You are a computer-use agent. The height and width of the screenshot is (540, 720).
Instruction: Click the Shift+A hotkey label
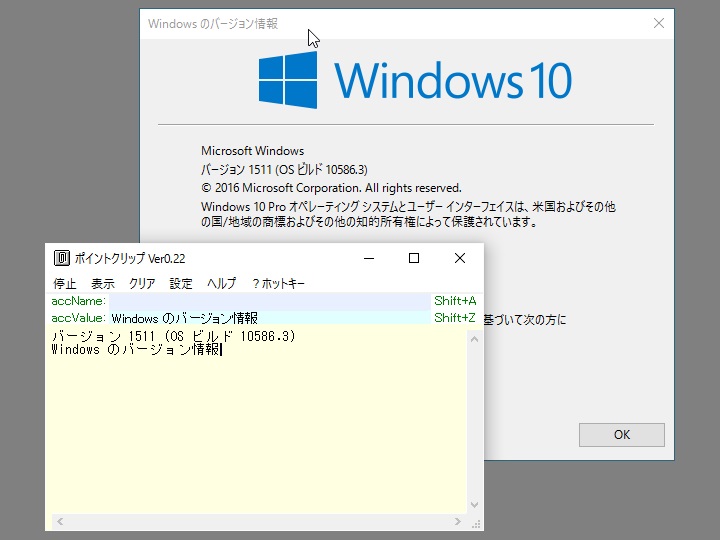pyautogui.click(x=455, y=301)
